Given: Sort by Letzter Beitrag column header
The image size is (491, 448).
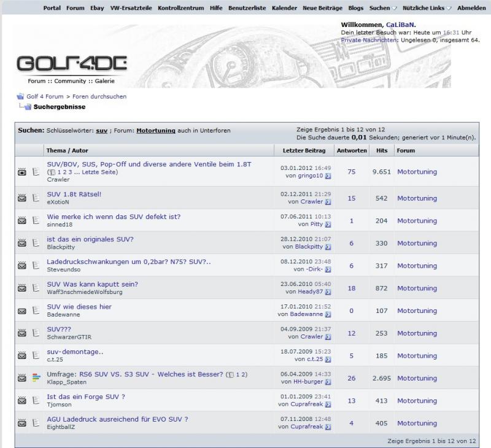Looking at the screenshot, I should pos(304,150).
